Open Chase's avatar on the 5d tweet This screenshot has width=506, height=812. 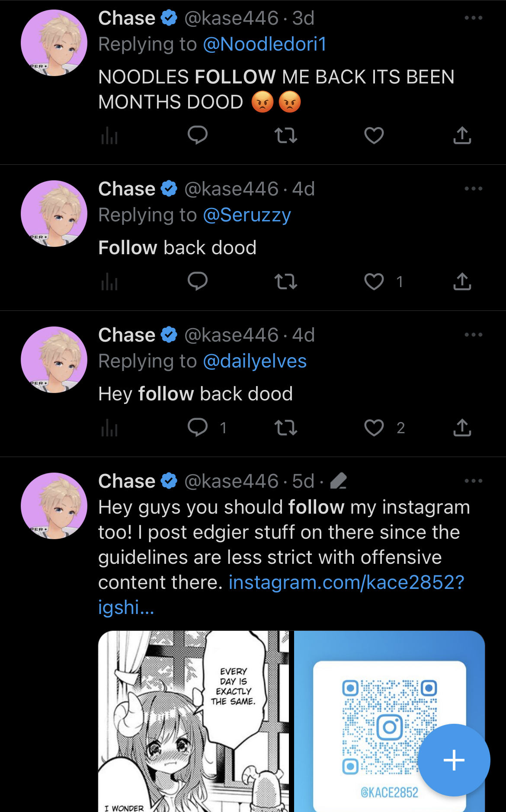[x=54, y=506]
